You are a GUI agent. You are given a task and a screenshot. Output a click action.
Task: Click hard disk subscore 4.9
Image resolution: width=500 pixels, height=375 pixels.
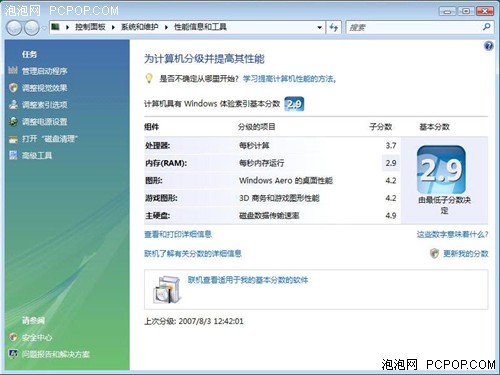point(391,216)
